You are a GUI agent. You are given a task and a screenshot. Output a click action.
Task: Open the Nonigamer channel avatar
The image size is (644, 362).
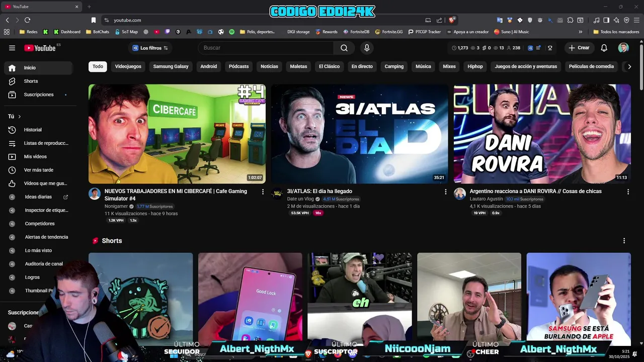point(95,194)
